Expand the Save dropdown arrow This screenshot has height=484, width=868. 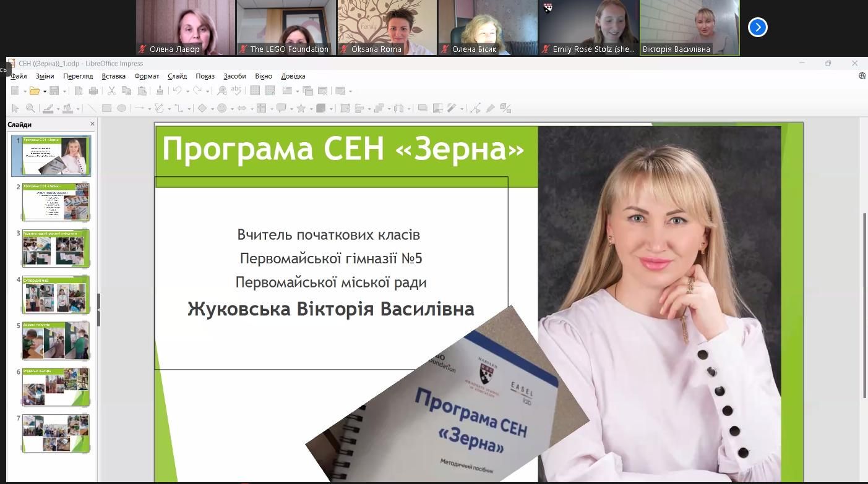[65, 91]
